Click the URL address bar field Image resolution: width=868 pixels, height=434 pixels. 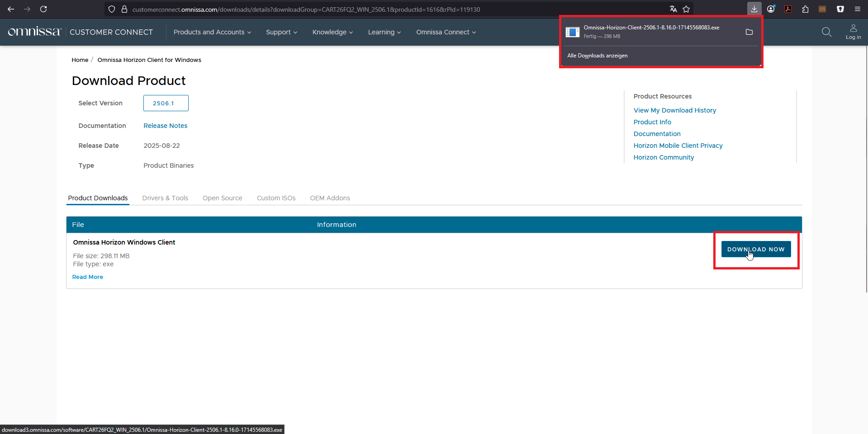point(362,9)
